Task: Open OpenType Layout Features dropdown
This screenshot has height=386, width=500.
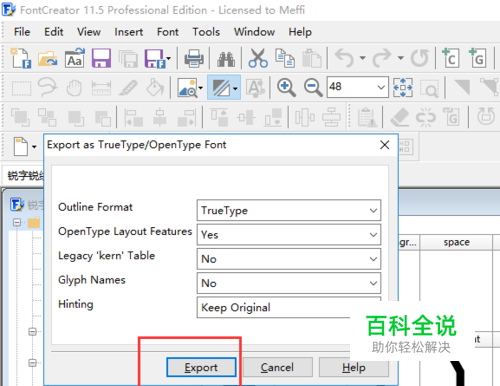Action: tap(289, 235)
